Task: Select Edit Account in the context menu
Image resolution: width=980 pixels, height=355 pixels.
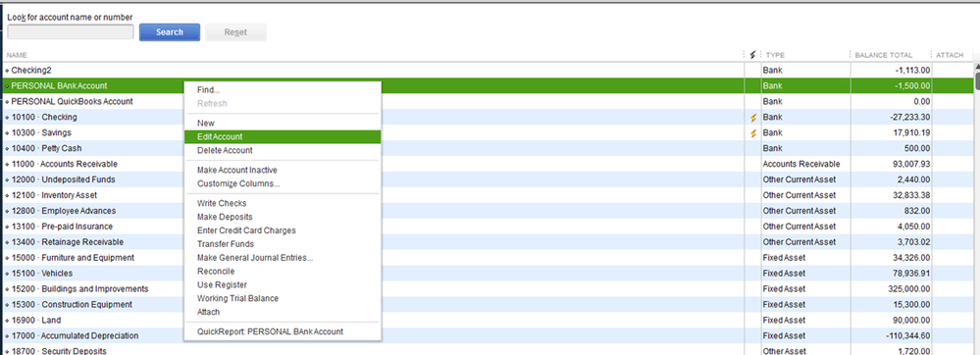Action: pos(283,137)
